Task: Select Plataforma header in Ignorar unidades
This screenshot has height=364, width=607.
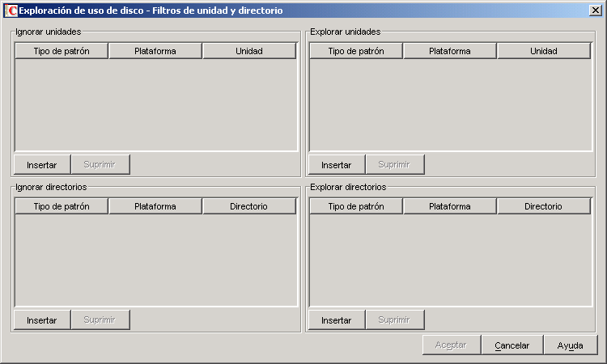Action: pyautogui.click(x=155, y=51)
